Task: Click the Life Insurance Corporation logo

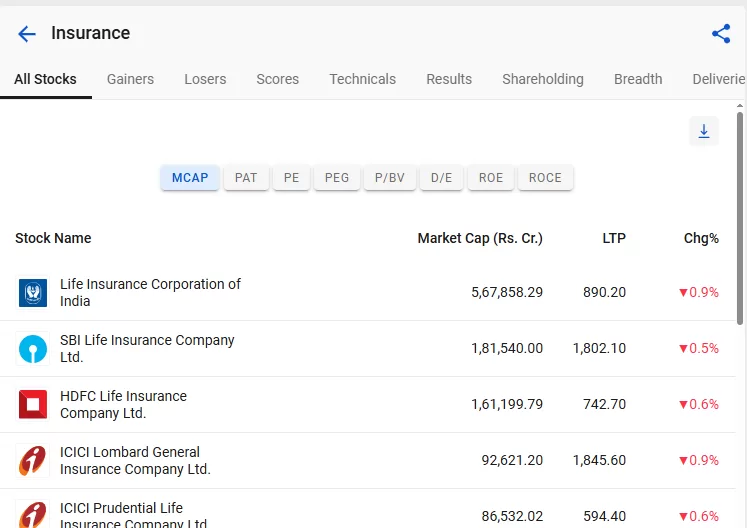Action: click(33, 293)
